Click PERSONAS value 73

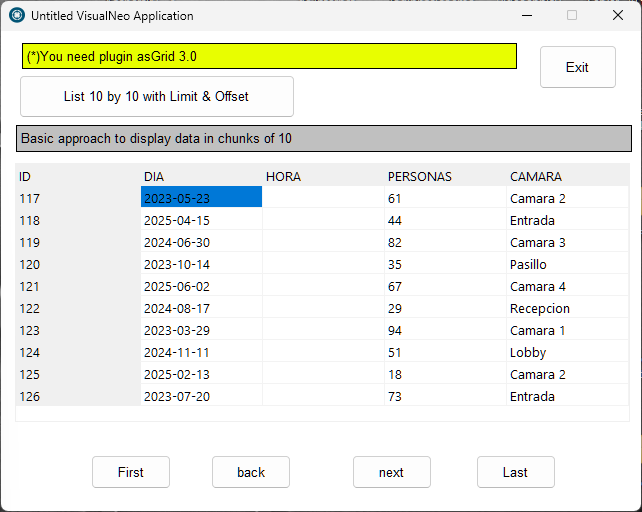[445, 396]
